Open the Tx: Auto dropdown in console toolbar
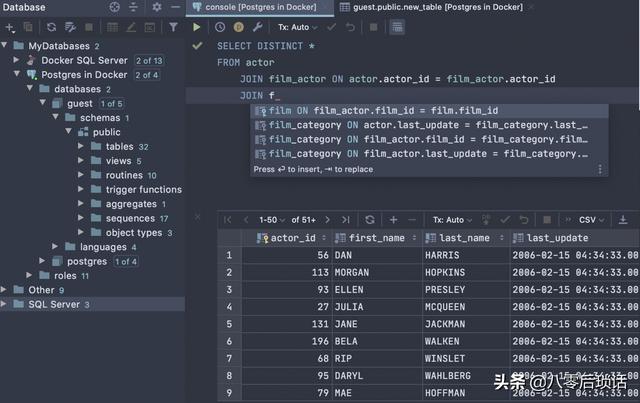This screenshot has width=640, height=403. coord(298,27)
